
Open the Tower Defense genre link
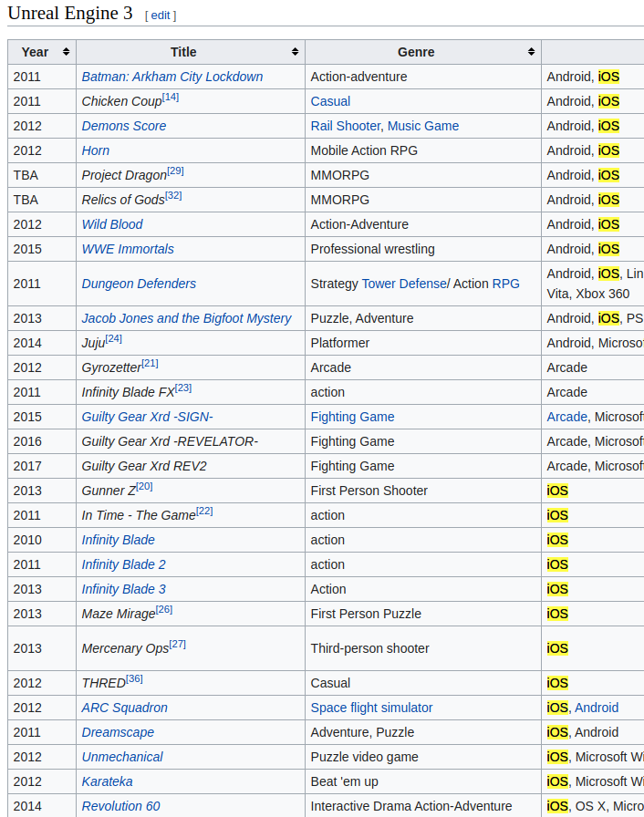click(404, 284)
